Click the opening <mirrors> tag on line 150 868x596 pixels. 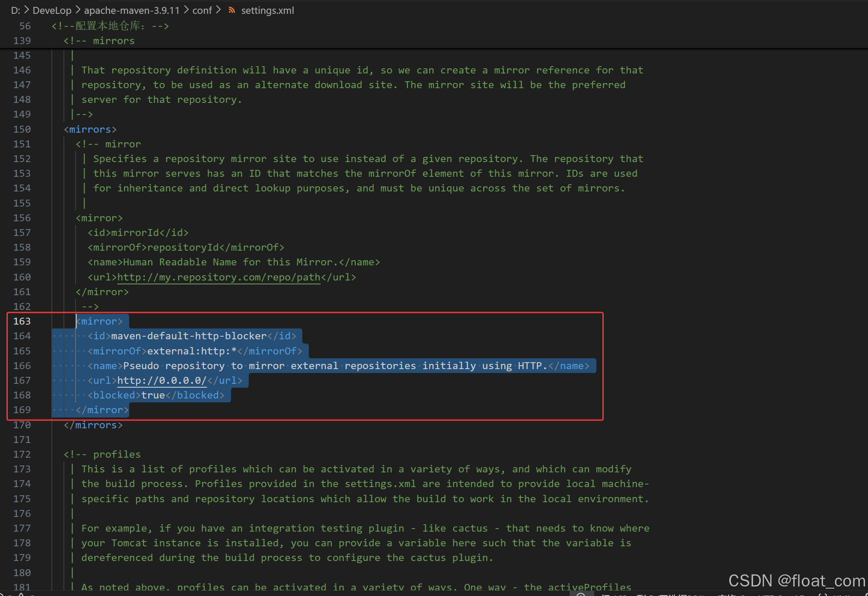tap(90, 129)
